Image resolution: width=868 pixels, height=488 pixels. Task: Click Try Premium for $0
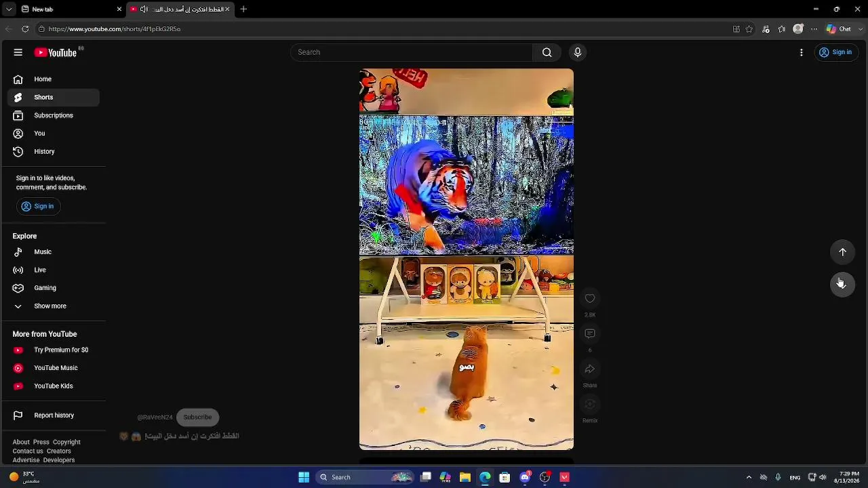[54, 350]
